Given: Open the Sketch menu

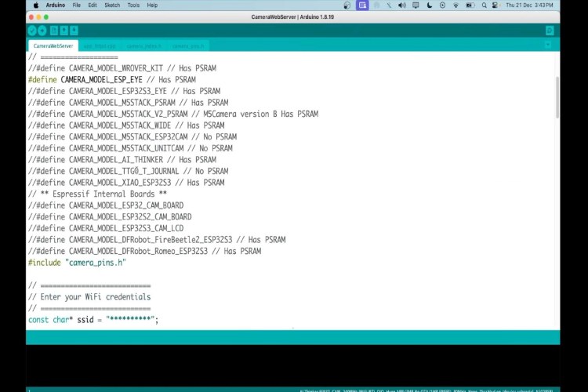Looking at the screenshot, I should (112, 5).
